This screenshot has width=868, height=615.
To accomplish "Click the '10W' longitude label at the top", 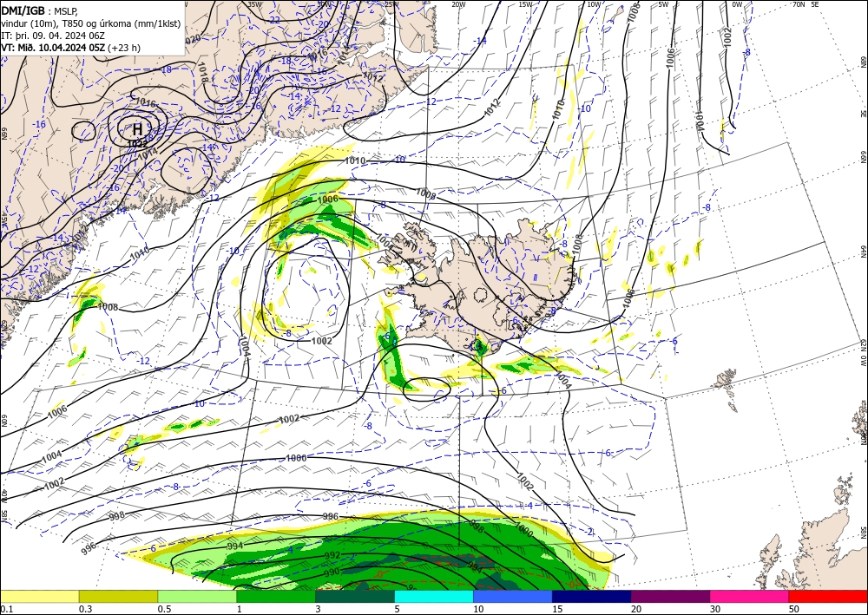I will (x=594, y=4).
